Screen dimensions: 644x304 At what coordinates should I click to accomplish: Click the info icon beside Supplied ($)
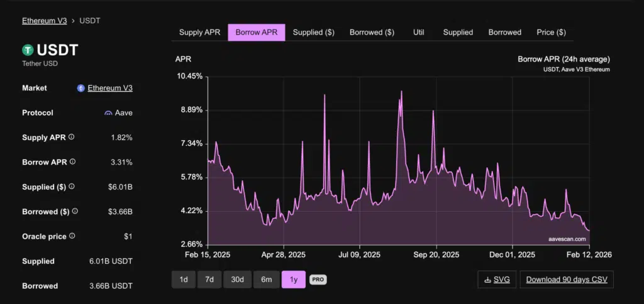pos(71,187)
